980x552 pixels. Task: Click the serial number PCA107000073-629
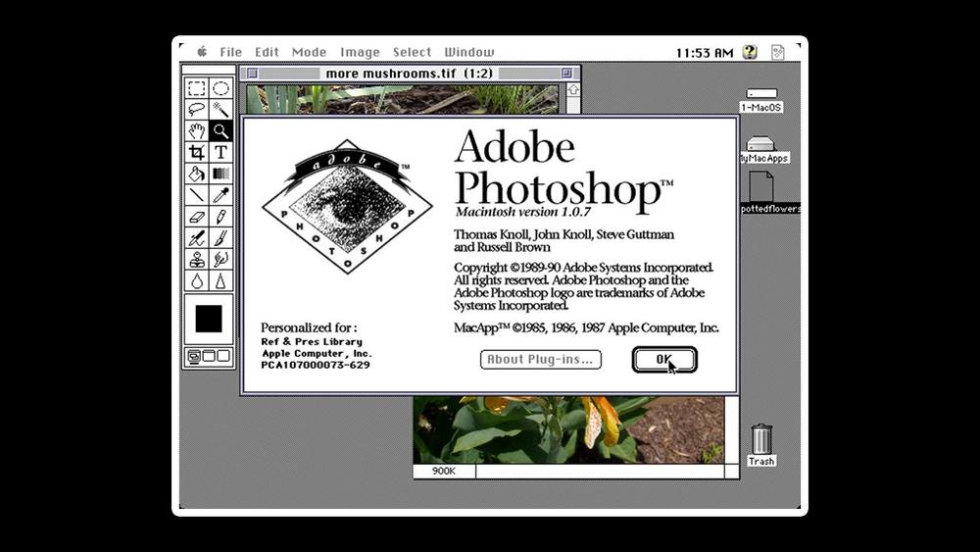pos(316,365)
